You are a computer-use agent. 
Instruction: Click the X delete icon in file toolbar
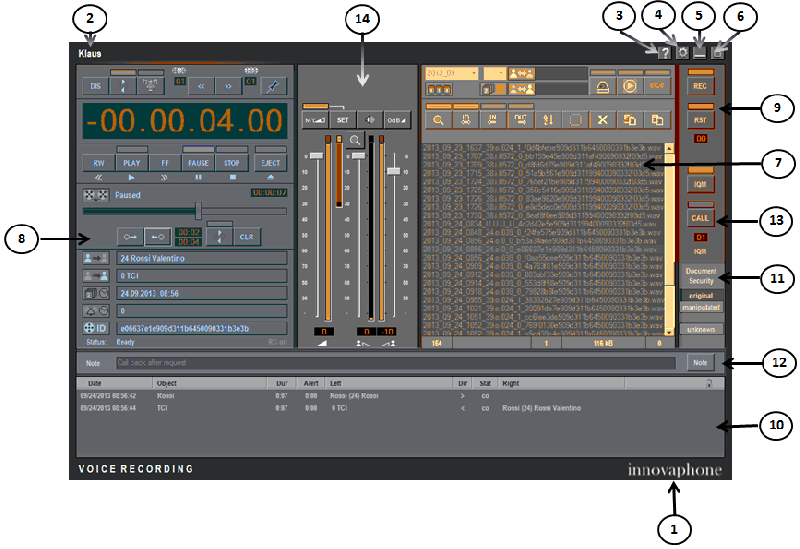click(602, 119)
